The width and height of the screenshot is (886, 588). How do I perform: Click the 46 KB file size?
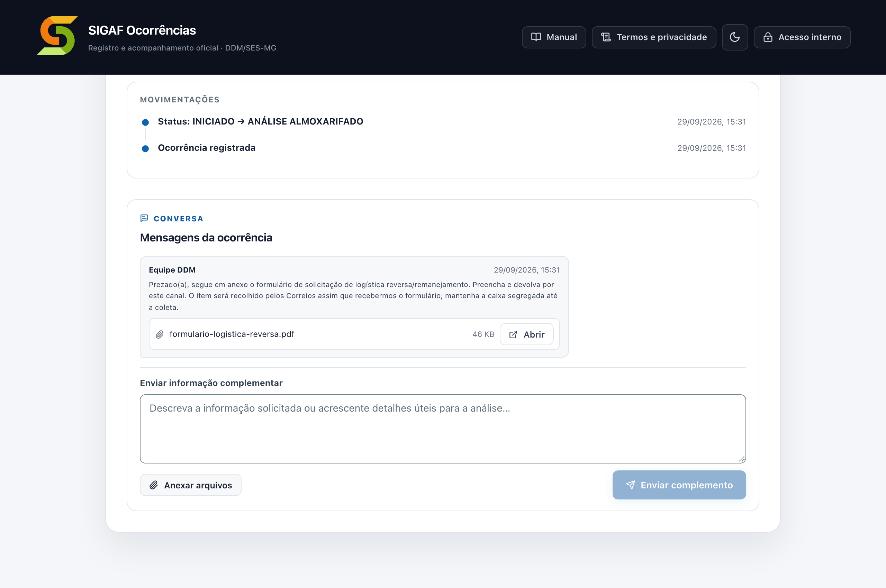point(483,334)
